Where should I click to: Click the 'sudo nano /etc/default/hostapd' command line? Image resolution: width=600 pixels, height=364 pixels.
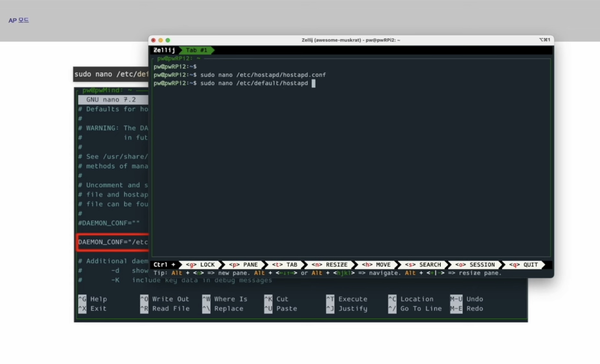coord(231,83)
